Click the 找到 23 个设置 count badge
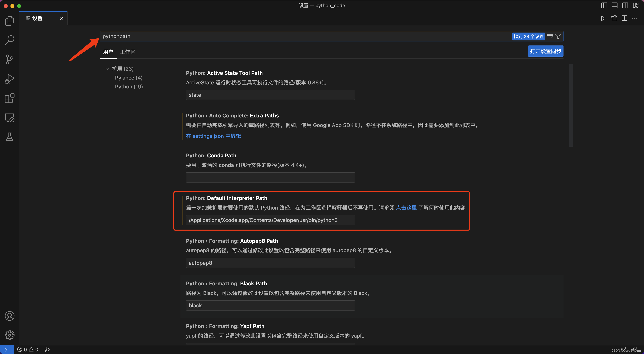The width and height of the screenshot is (644, 354). pos(528,37)
